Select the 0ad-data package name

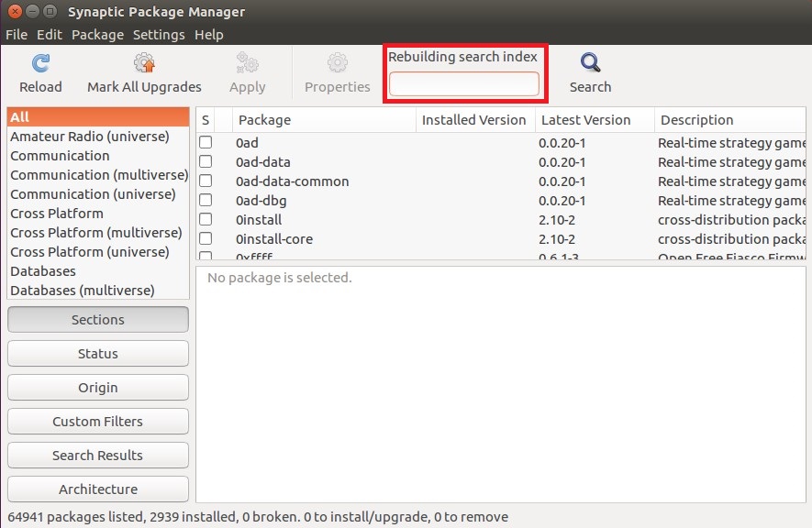[263, 162]
